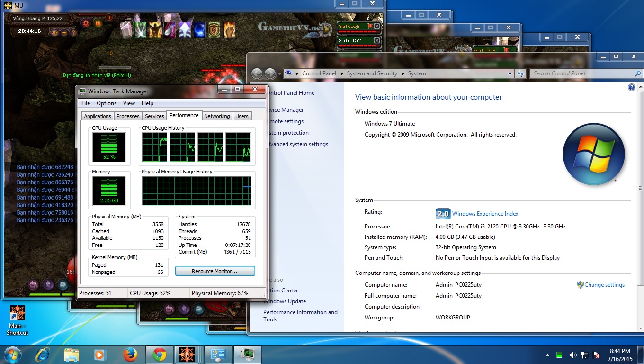Click the round arrow button beside 3D button
644x364 pixels.
[64, 32]
